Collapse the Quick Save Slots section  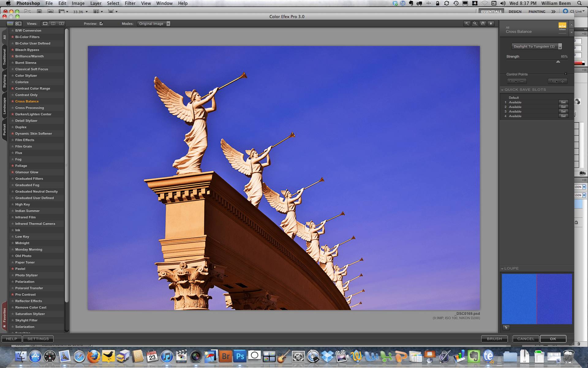point(502,90)
